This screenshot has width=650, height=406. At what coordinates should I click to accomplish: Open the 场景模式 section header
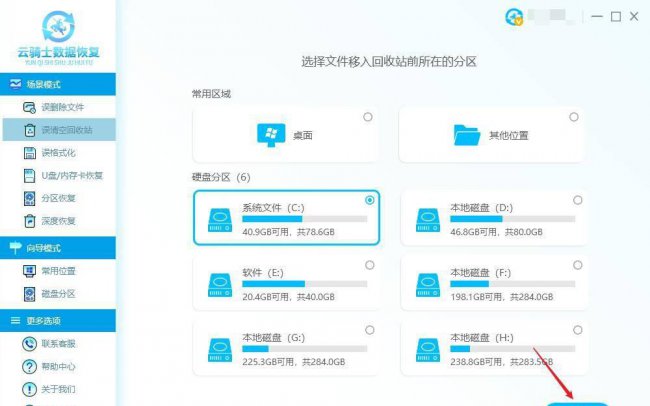tap(58, 84)
